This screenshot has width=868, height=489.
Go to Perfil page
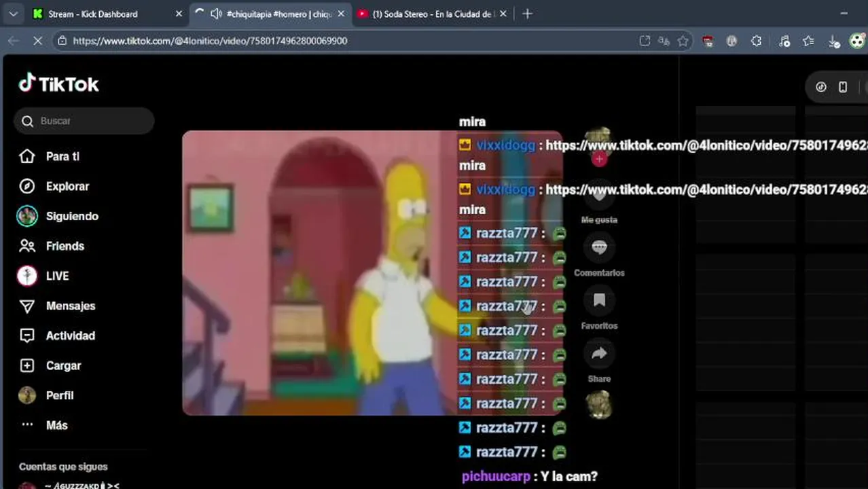46,395
